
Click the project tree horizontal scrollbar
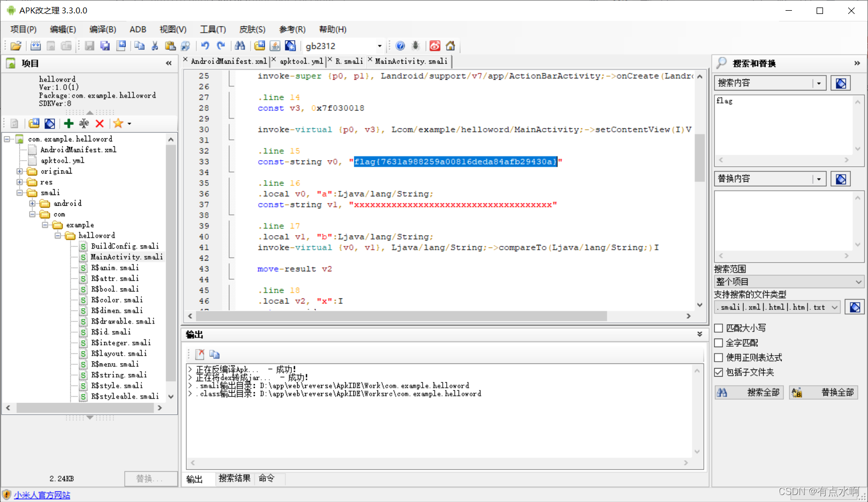click(85, 408)
